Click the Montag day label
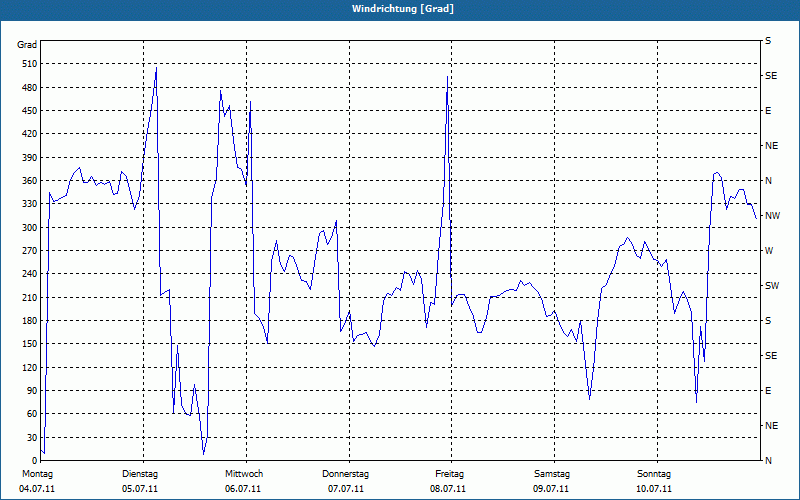The width and height of the screenshot is (800, 500). tap(37, 474)
